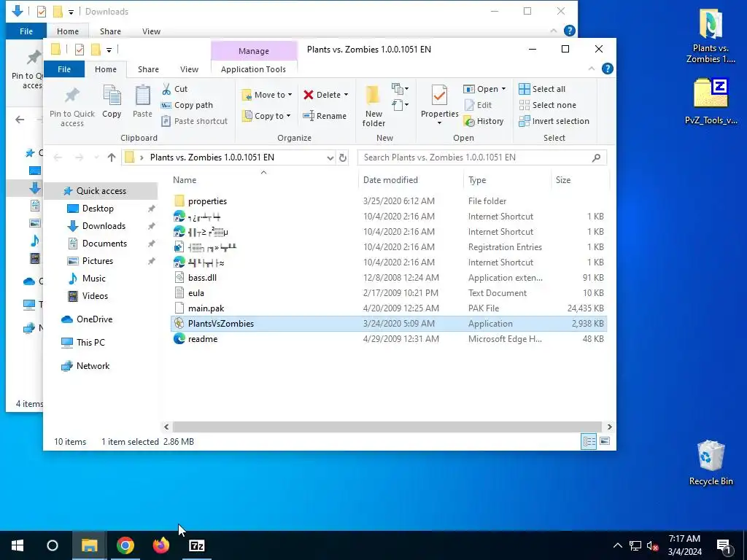This screenshot has width=747, height=560.
Task: Click Copy path in Clipboard group
Action: tap(187, 105)
